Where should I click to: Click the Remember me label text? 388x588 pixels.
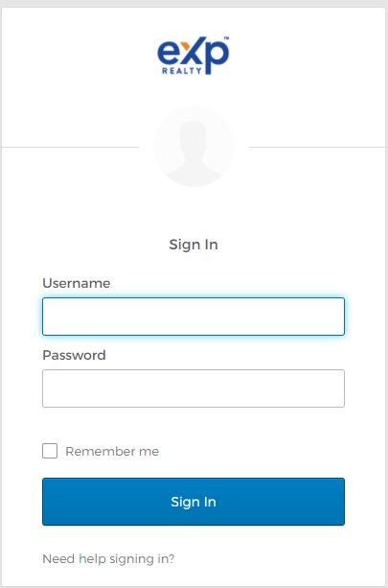pos(112,451)
